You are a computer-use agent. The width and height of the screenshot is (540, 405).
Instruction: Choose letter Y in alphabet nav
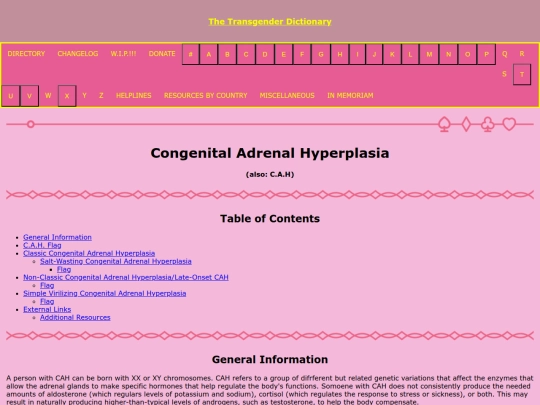click(x=84, y=95)
